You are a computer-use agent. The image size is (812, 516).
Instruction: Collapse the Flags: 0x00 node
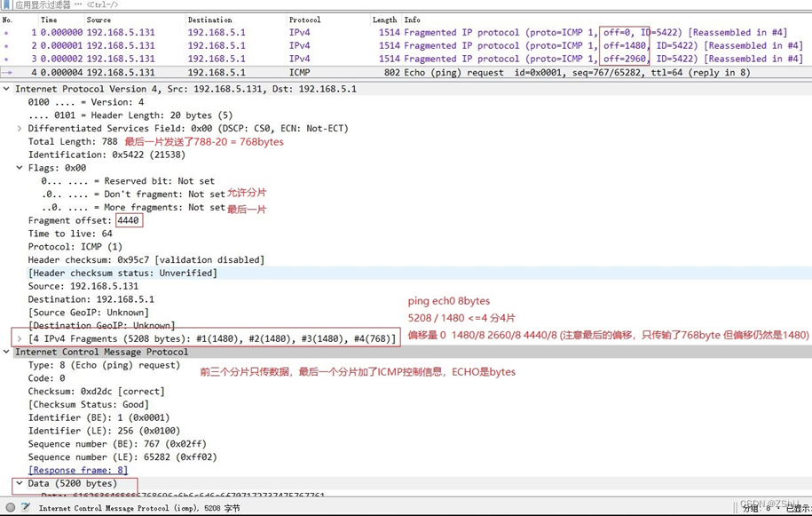20,168
